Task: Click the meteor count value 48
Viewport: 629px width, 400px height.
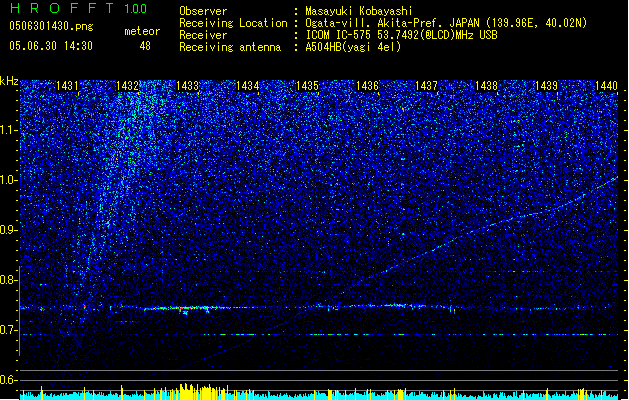Action: click(x=145, y=46)
